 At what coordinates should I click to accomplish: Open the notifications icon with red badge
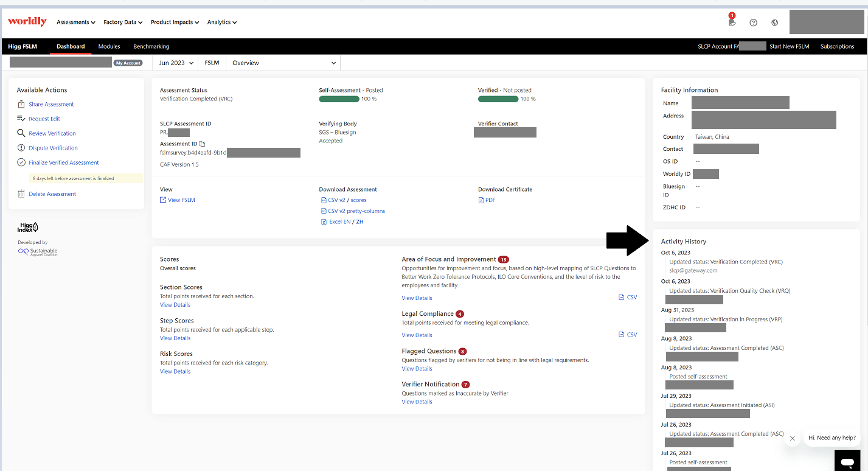click(732, 22)
